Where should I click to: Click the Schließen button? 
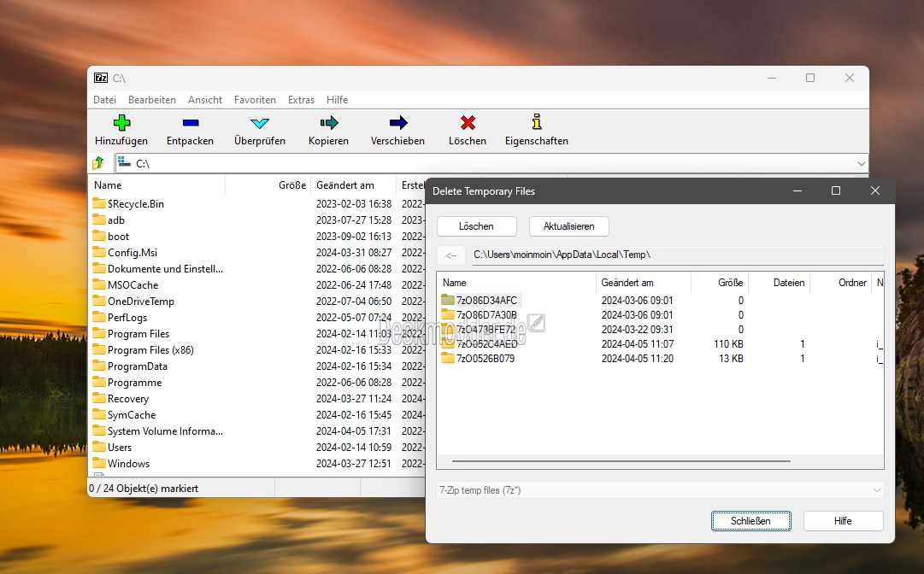coord(750,520)
